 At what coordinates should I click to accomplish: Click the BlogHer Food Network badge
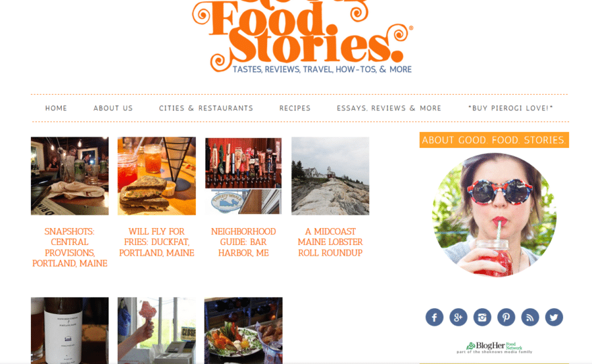pyautogui.click(x=494, y=348)
